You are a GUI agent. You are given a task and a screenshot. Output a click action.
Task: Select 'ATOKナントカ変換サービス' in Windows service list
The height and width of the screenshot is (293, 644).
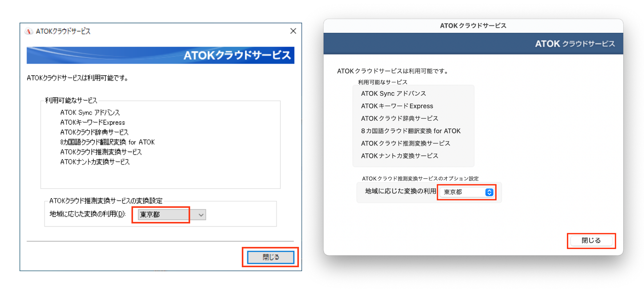coord(95,161)
